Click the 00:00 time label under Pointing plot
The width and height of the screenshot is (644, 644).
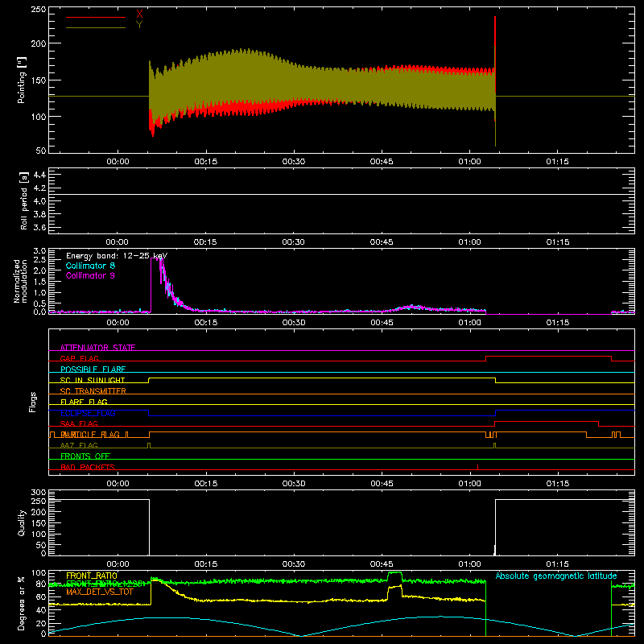click(118, 162)
